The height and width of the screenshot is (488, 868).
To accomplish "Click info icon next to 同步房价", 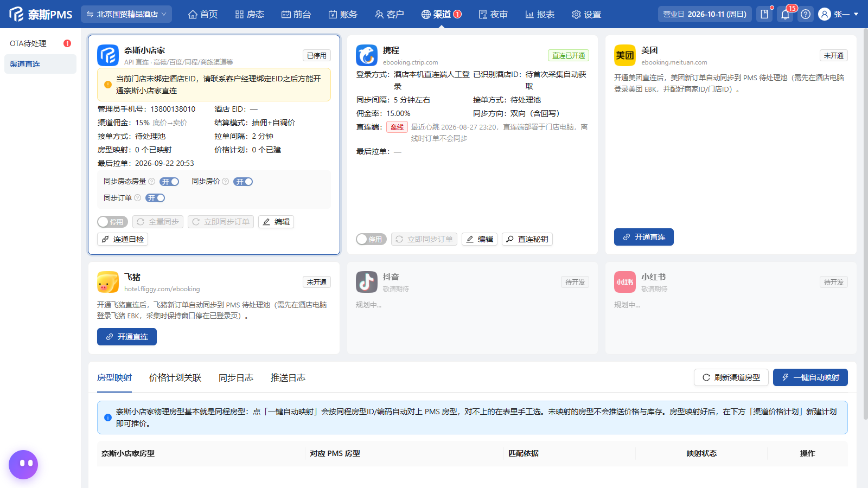I will (x=226, y=182).
